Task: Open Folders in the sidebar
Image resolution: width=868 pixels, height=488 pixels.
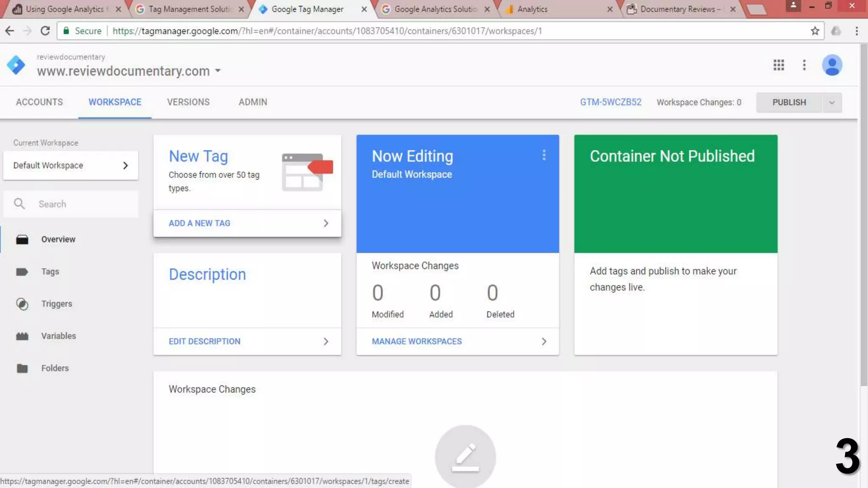Action: coord(55,368)
